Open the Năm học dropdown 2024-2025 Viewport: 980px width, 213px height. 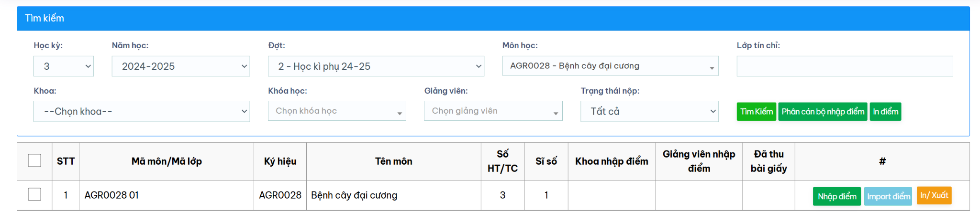181,66
